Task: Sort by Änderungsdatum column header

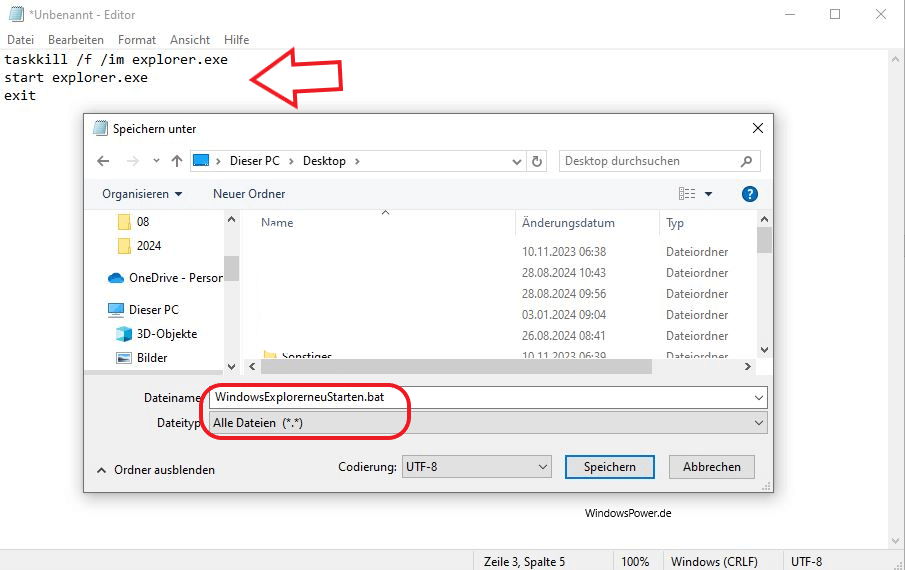Action: (568, 223)
